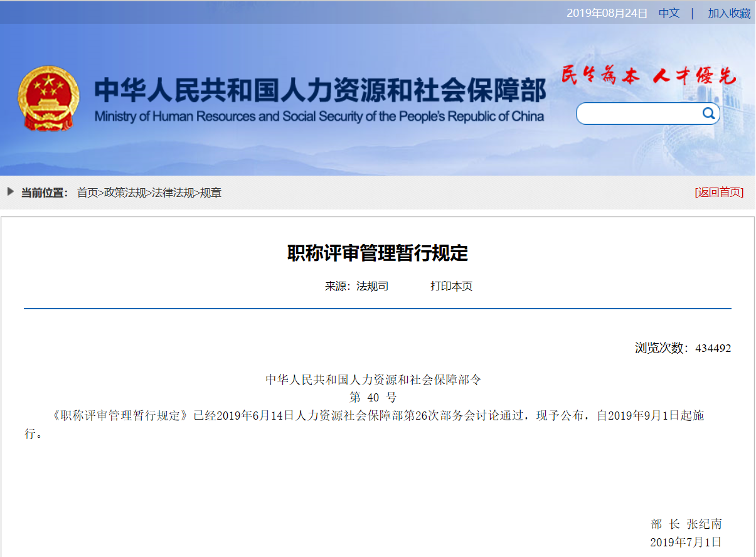Focus the site search input box

tap(639, 114)
